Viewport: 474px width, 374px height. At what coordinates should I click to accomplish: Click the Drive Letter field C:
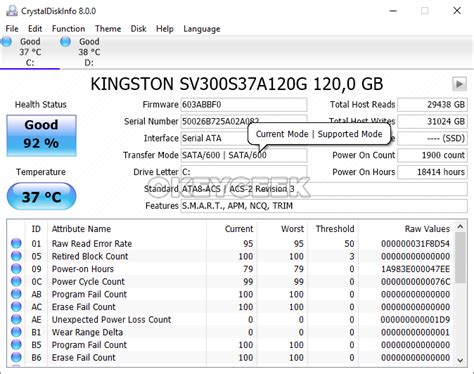point(244,172)
